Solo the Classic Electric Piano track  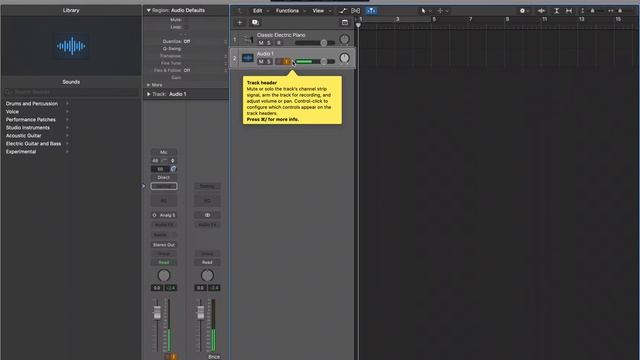click(x=269, y=43)
